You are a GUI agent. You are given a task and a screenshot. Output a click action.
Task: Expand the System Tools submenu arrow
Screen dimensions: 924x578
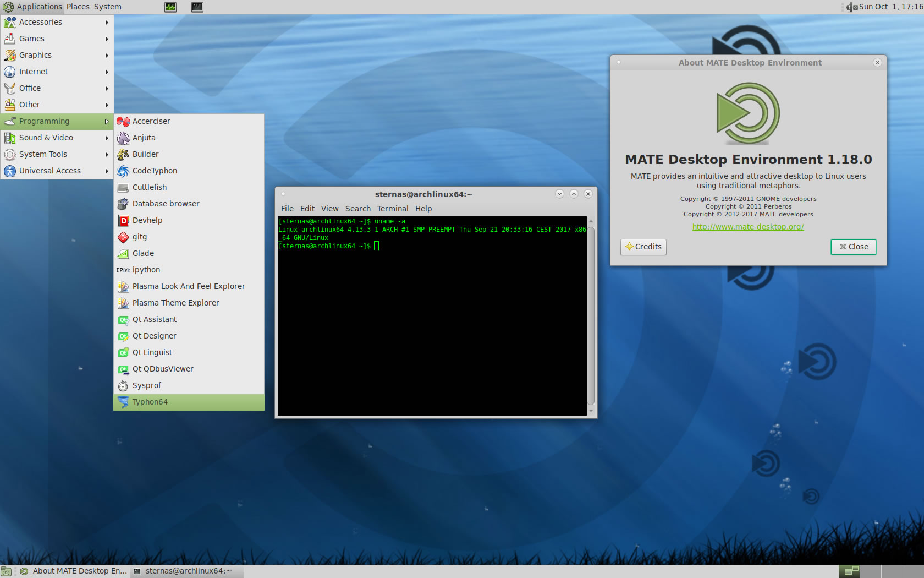pos(107,154)
